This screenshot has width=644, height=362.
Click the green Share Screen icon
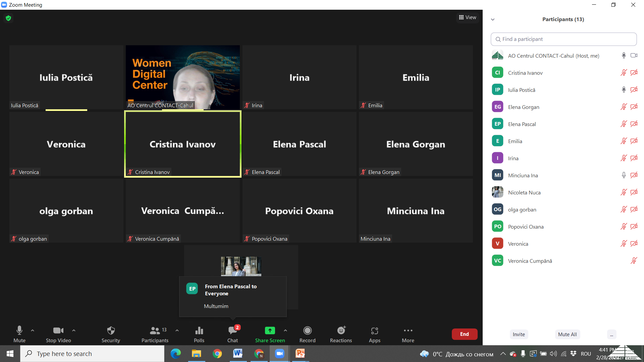[270, 330]
